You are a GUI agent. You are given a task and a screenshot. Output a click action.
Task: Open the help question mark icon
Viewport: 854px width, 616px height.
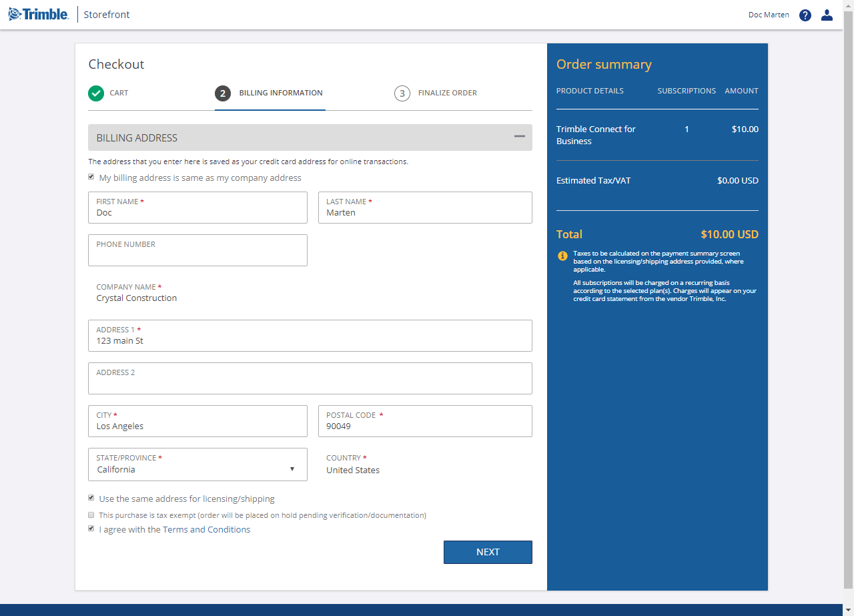805,15
